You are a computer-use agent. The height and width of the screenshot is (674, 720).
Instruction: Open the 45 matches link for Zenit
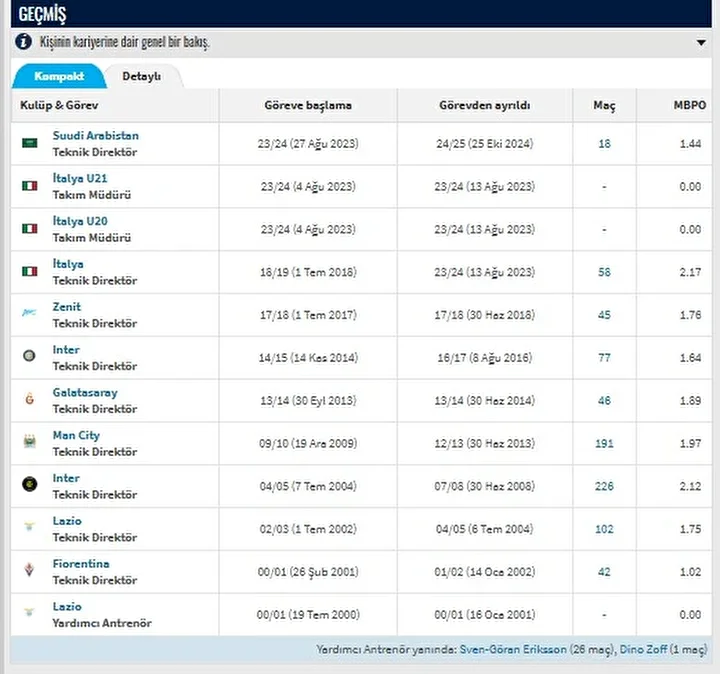pyautogui.click(x=604, y=315)
